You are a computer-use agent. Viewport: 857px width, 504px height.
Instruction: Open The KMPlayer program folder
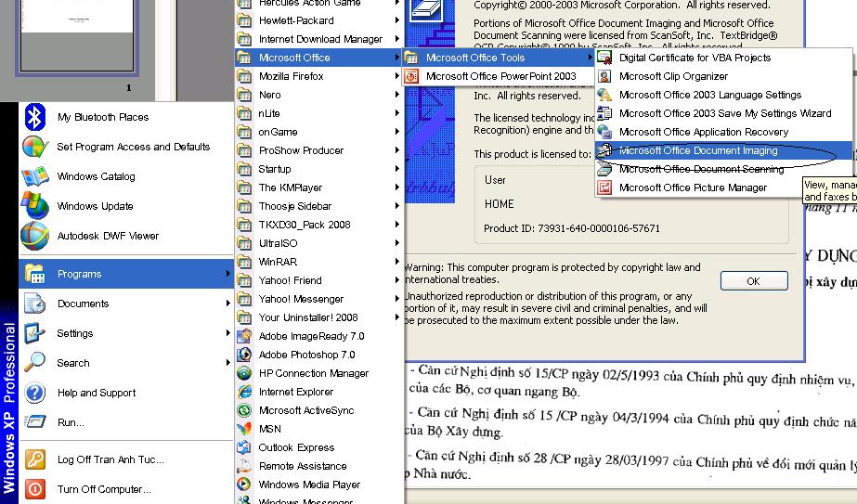(x=319, y=187)
